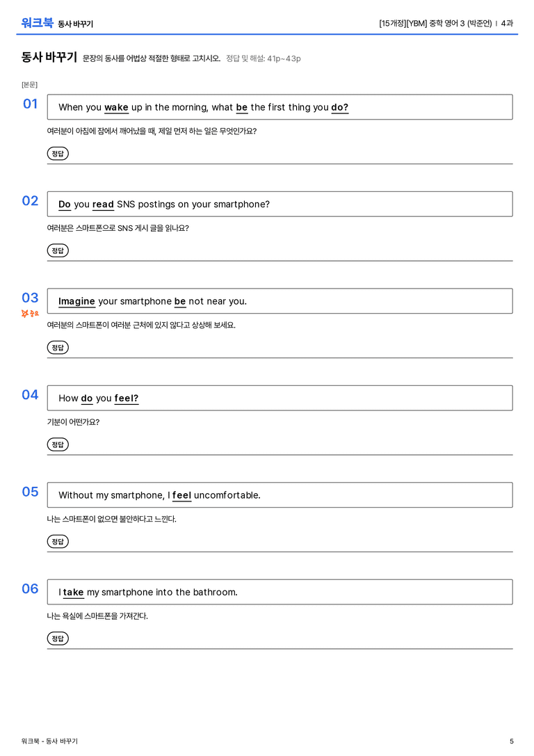Viewport: 534px width, 756px height.
Task: Click the blue 워크북 logo in header
Action: click(x=37, y=23)
